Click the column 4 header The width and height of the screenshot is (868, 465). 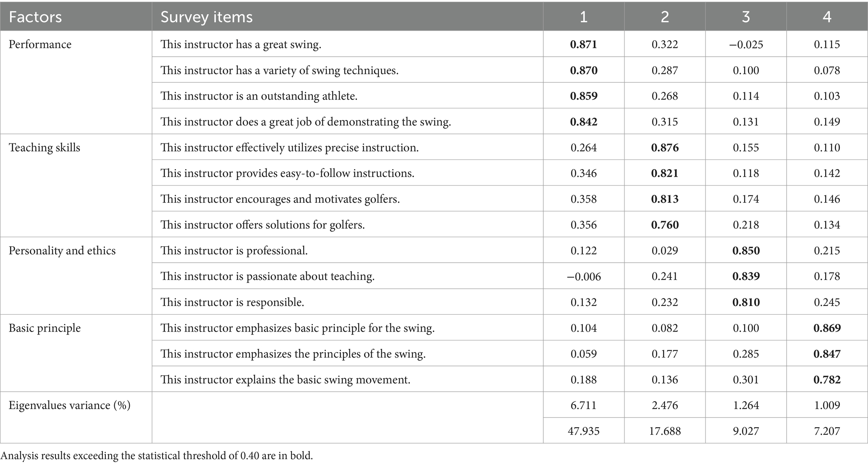[x=827, y=17]
